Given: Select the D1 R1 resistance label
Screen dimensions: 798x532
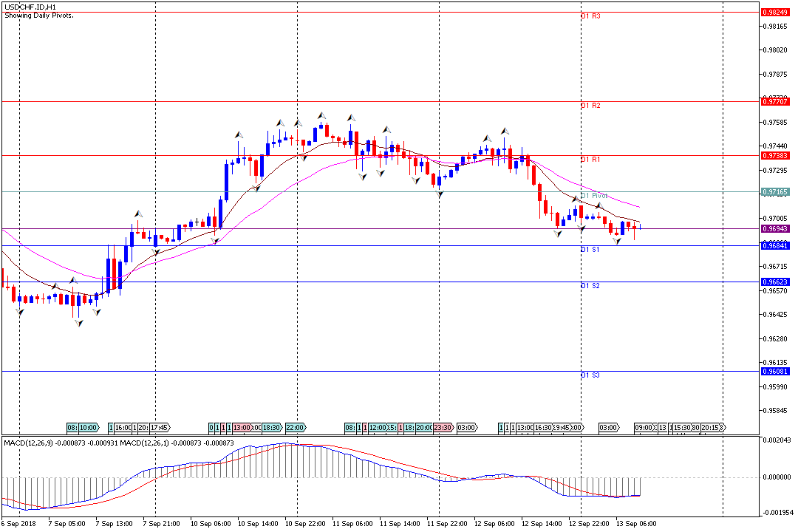Looking at the screenshot, I should (x=590, y=160).
